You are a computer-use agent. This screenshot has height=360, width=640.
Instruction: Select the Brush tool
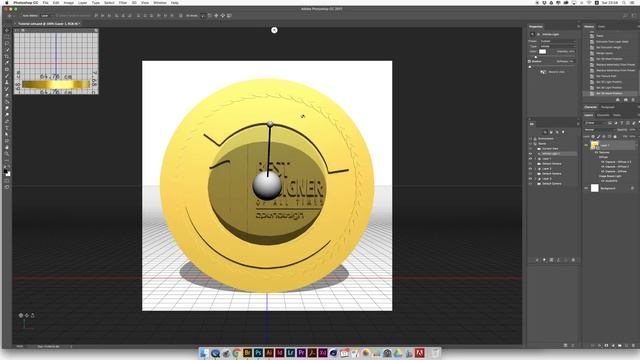[7, 76]
